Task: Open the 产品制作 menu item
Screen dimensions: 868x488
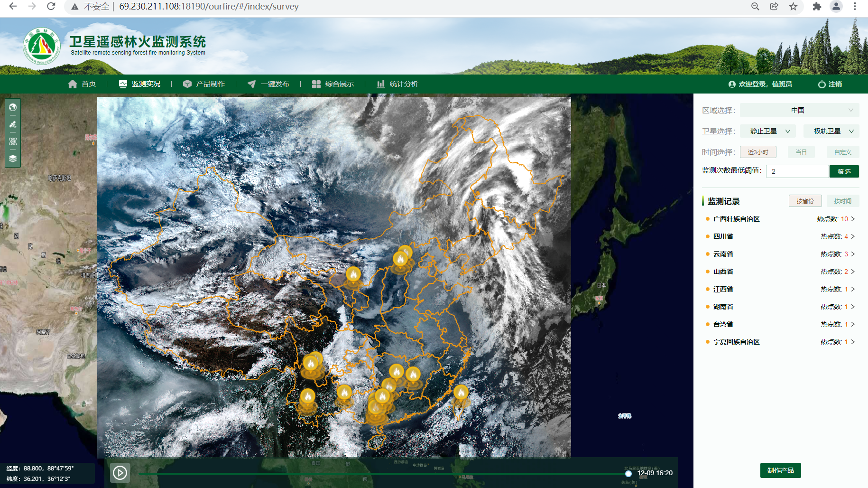Action: (x=204, y=84)
